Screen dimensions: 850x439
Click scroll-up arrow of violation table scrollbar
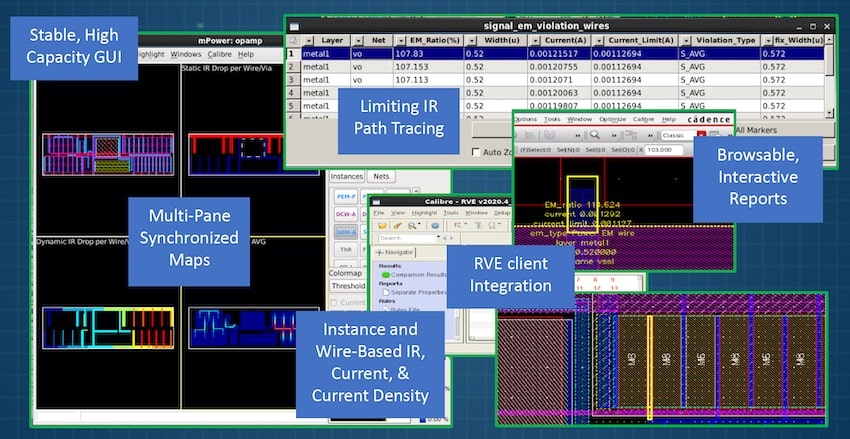[x=829, y=41]
